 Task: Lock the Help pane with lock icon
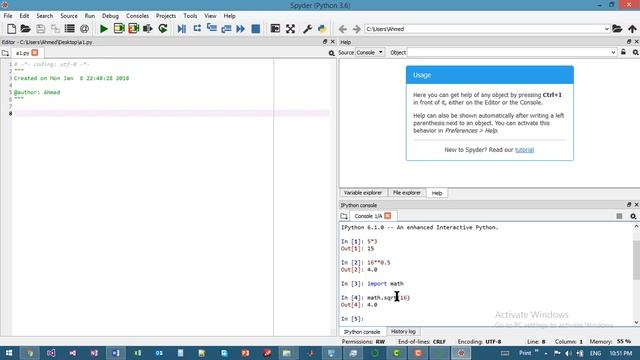(623, 52)
